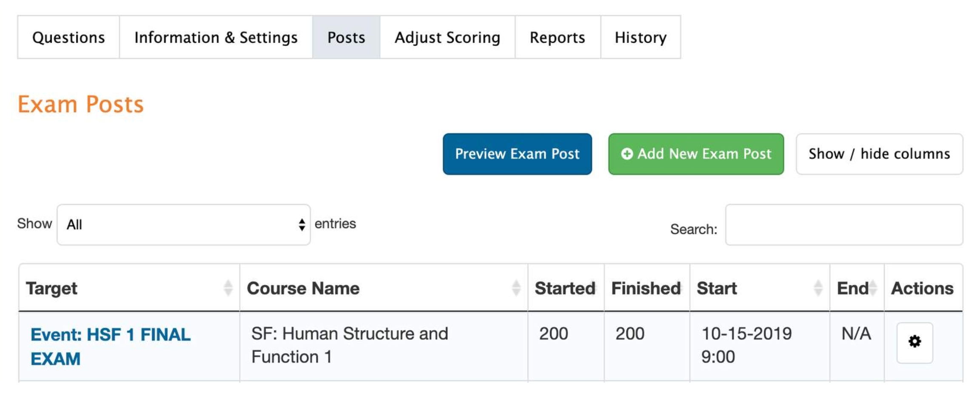980x396 pixels.
Task: Click the Course Name column header
Action: tap(303, 288)
